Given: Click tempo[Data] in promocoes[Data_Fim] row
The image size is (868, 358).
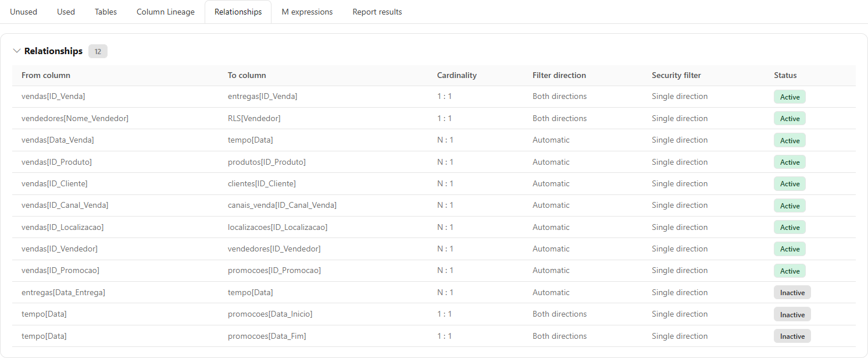Looking at the screenshot, I should point(44,336).
